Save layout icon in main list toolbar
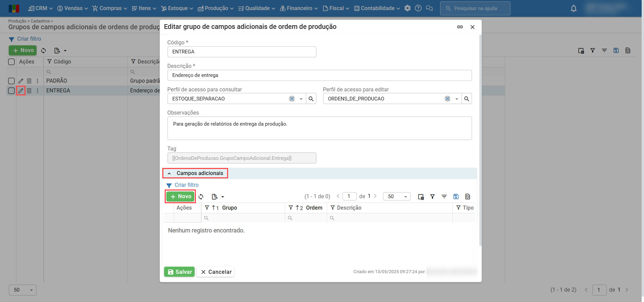The width and height of the screenshot is (644, 302). [616, 50]
